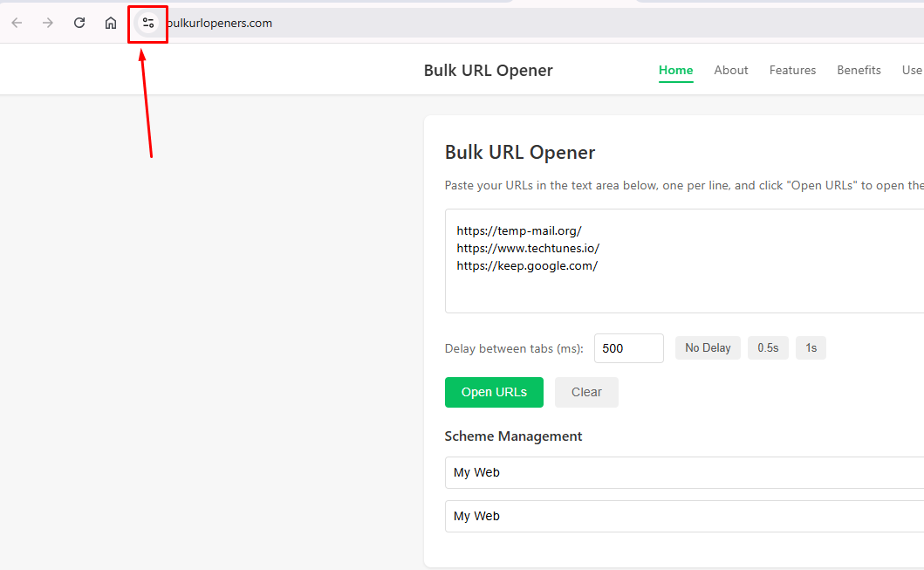The width and height of the screenshot is (924, 570).
Task: Reload the current page
Action: click(x=79, y=23)
